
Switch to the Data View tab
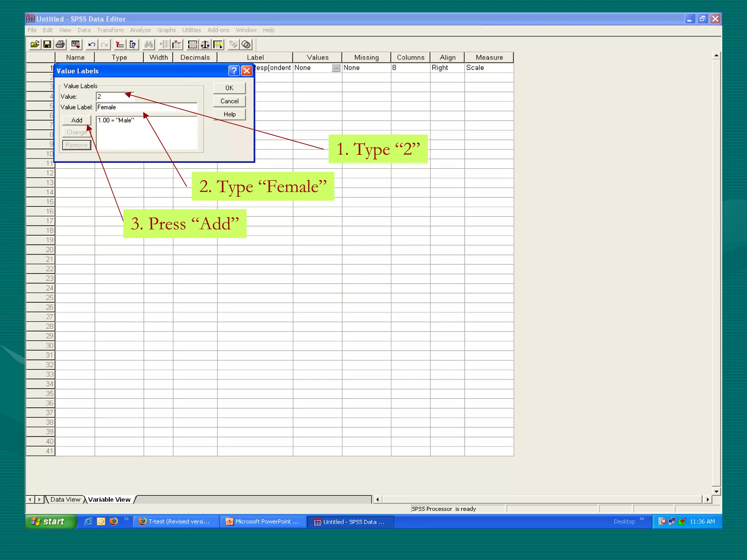pyautogui.click(x=65, y=499)
